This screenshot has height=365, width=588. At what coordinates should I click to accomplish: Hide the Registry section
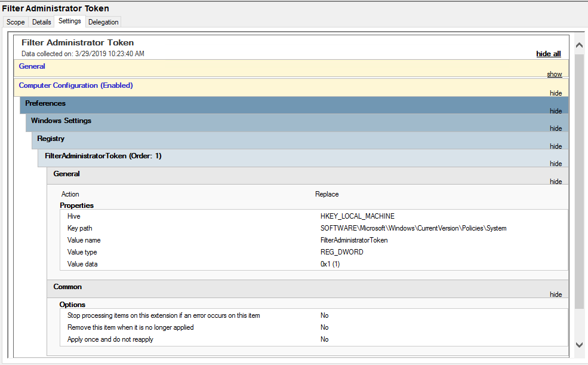(x=556, y=146)
